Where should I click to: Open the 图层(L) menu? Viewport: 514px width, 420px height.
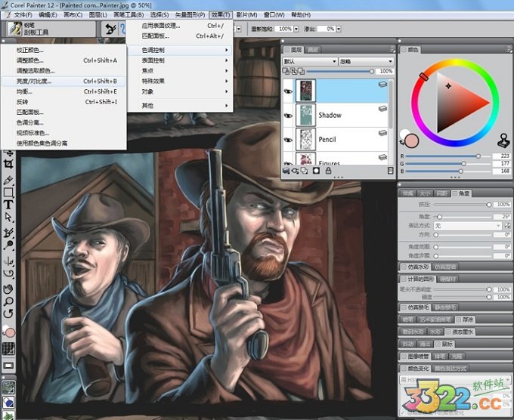(x=98, y=15)
